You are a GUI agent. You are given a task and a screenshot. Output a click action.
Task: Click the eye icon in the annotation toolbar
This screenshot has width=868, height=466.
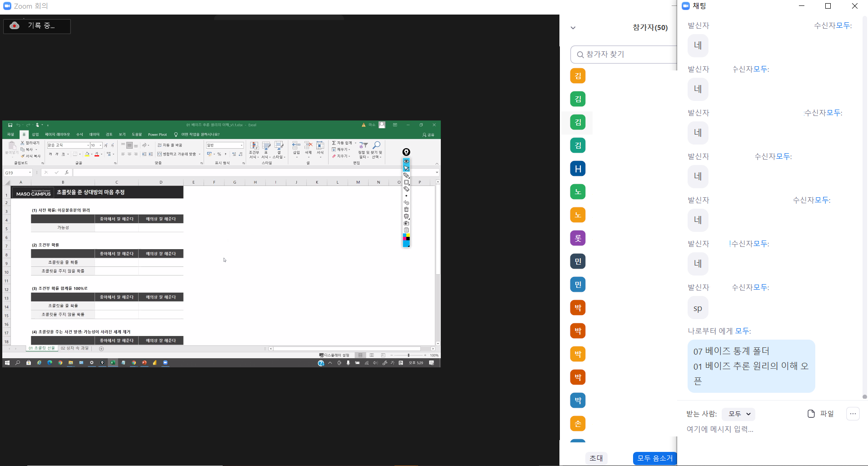click(x=406, y=161)
